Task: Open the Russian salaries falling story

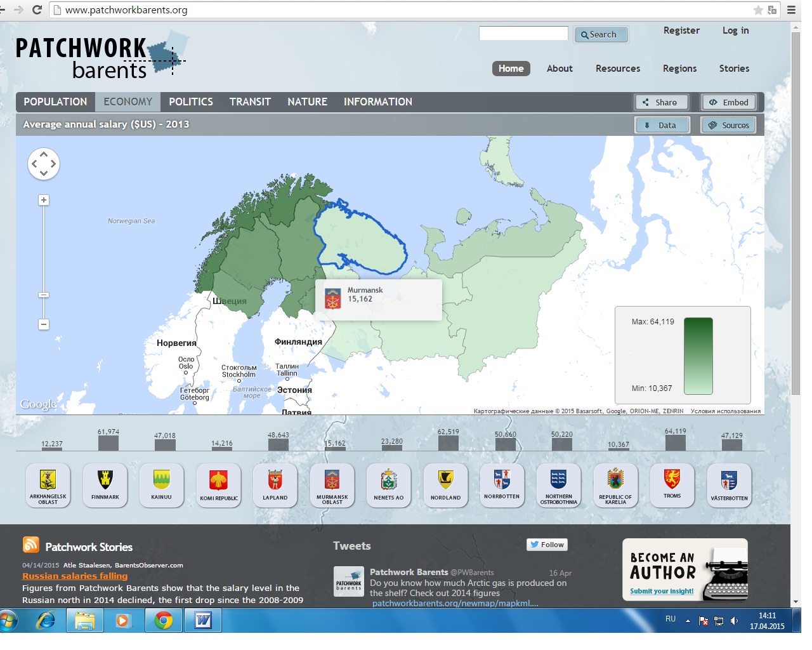Action: [x=75, y=576]
